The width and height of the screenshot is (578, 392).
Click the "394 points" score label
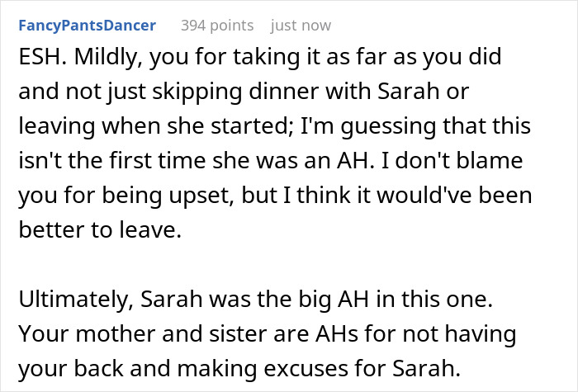pyautogui.click(x=218, y=26)
